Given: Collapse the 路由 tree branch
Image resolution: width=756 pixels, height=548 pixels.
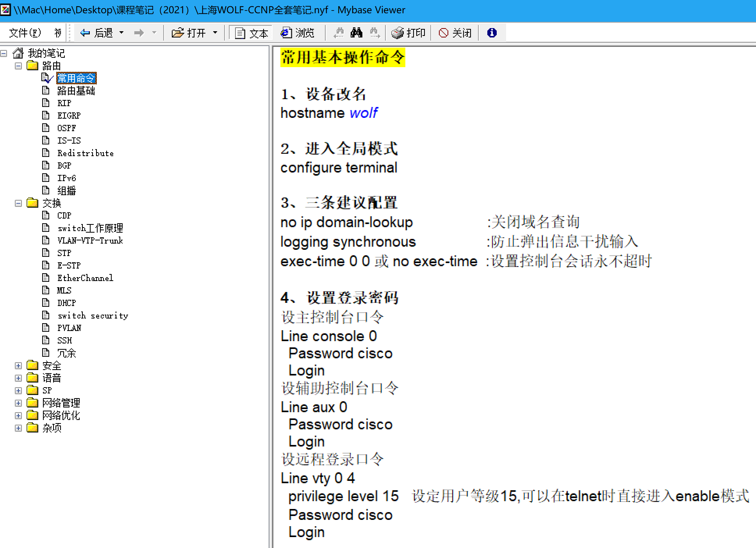Looking at the screenshot, I should click(x=18, y=66).
